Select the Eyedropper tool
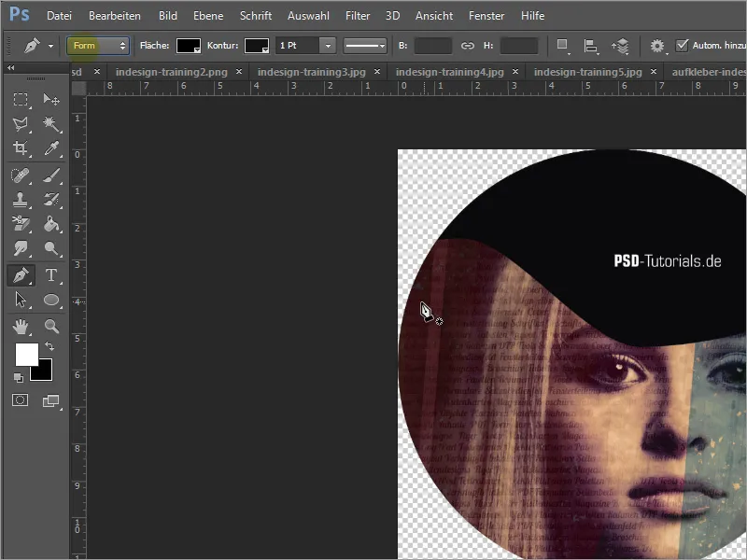 (x=51, y=148)
